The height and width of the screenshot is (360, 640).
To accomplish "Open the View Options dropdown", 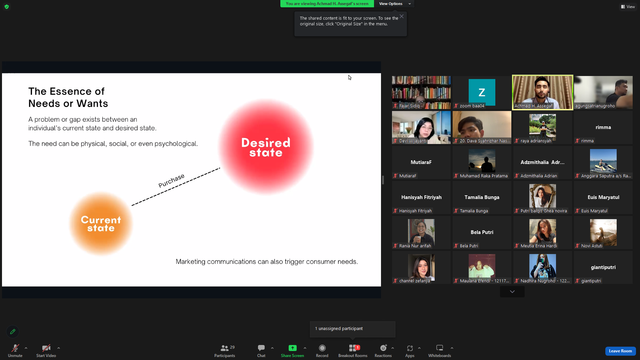I will pyautogui.click(x=395, y=4).
